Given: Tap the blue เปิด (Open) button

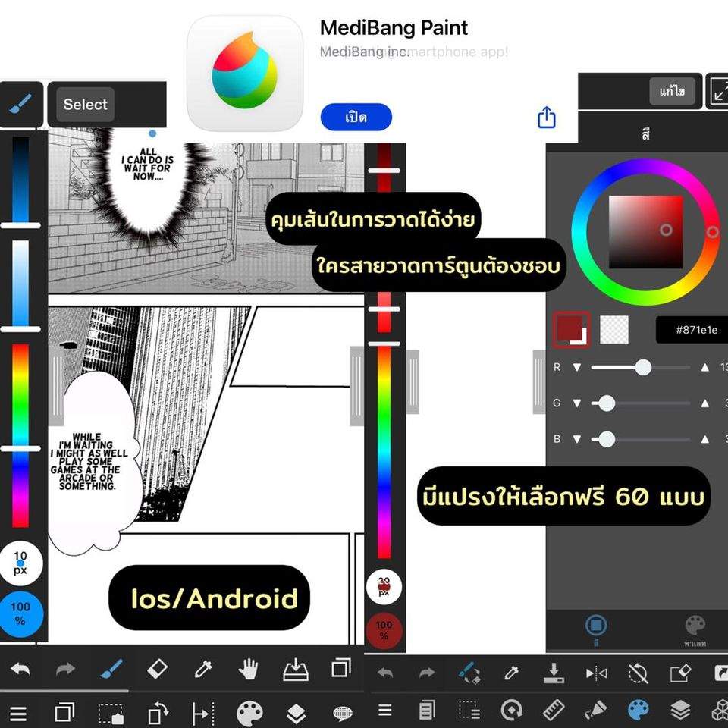Looking at the screenshot, I should [x=356, y=118].
